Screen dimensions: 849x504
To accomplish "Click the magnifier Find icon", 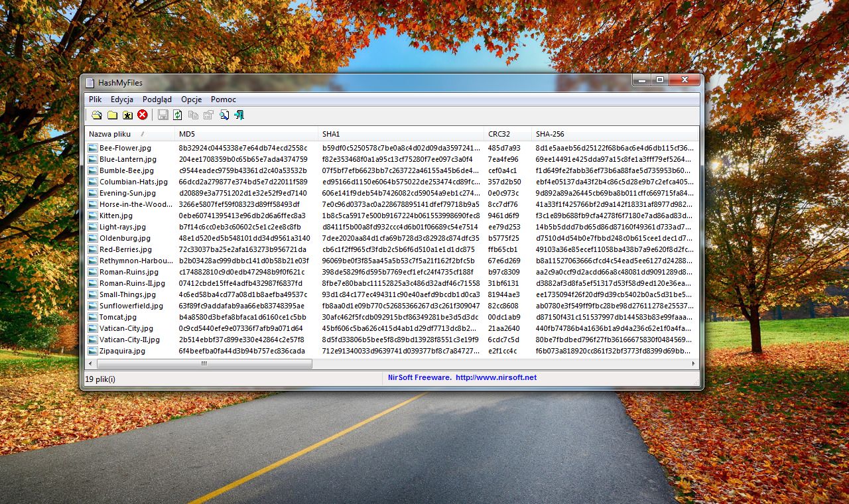I will coord(224,115).
